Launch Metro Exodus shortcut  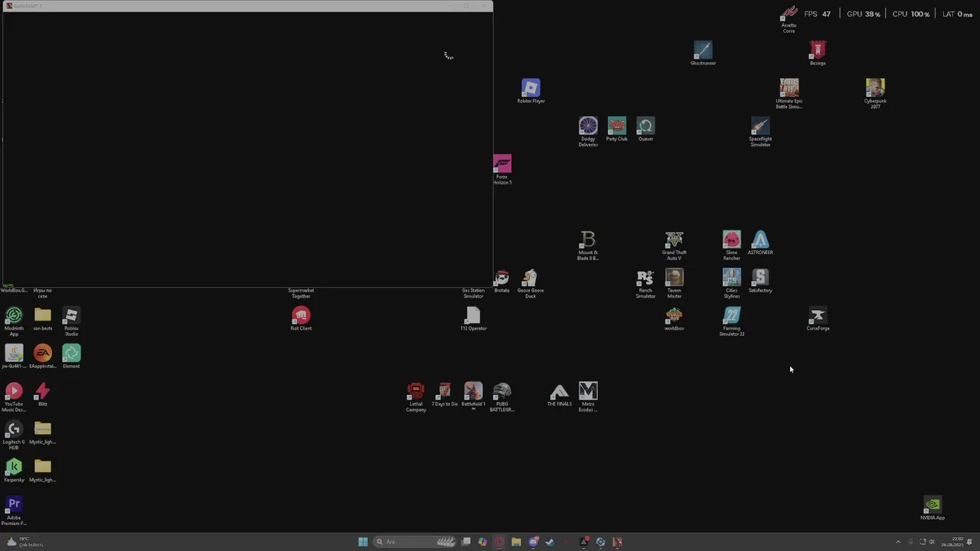pyautogui.click(x=588, y=397)
